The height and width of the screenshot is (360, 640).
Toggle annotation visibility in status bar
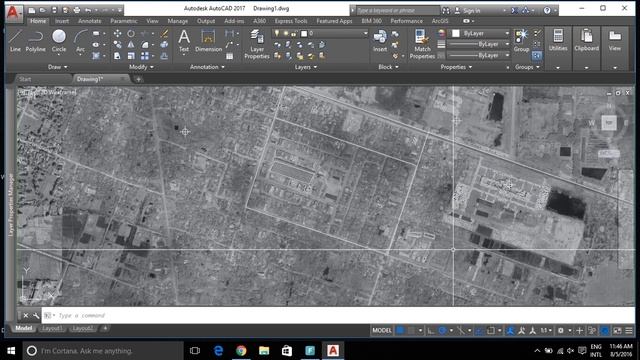point(511,330)
